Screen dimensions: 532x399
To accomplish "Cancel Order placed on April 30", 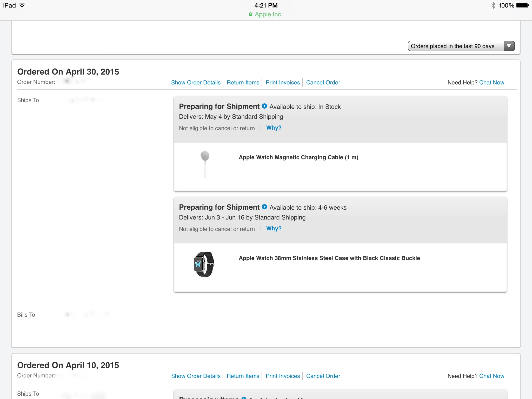I will click(x=323, y=82).
